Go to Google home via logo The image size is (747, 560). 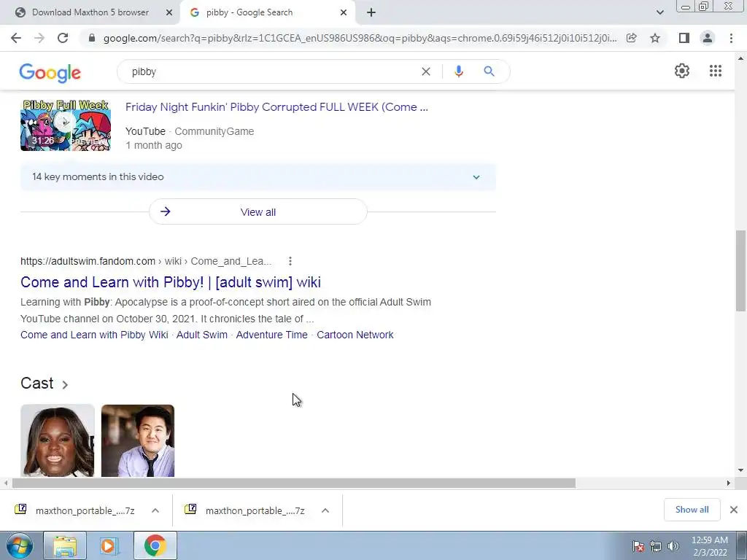50,72
